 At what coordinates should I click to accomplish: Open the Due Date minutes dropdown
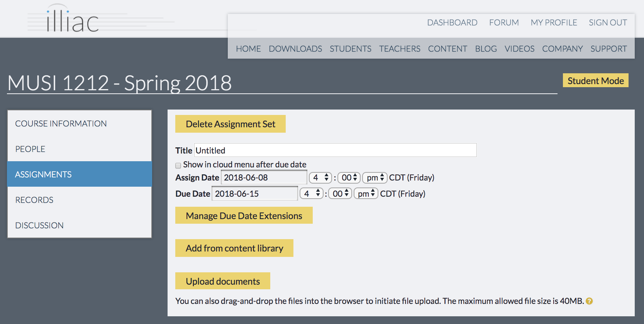340,194
